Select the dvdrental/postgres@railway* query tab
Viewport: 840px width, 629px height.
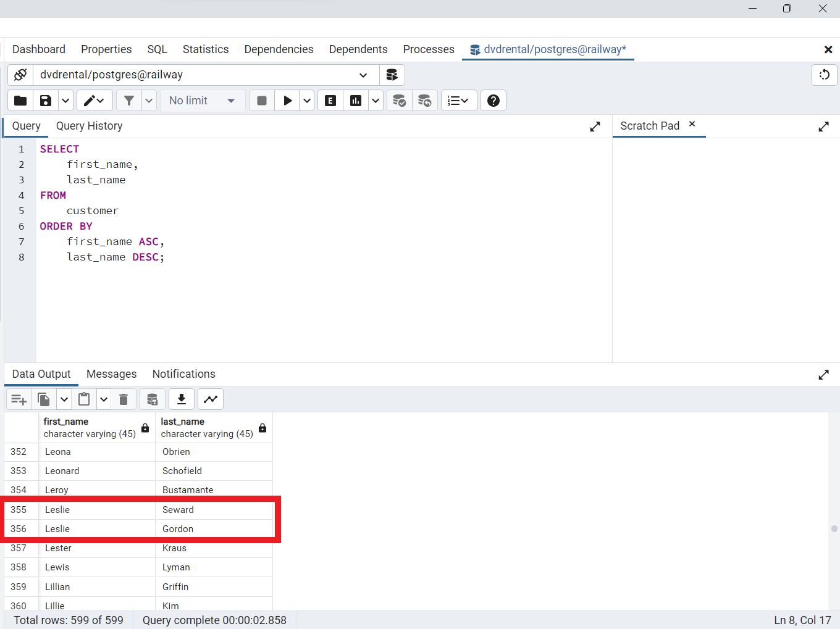(x=548, y=49)
